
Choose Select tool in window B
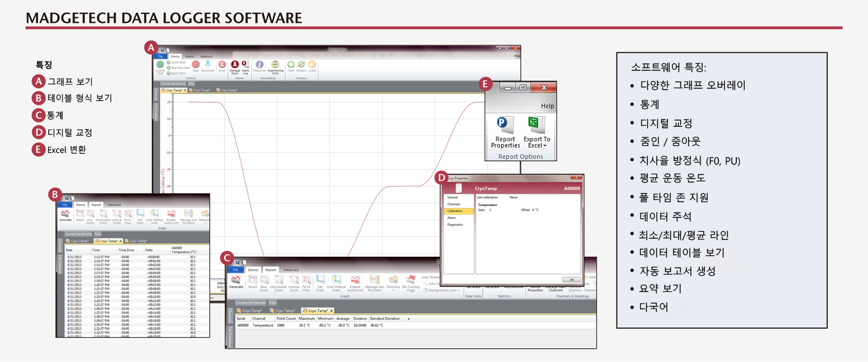[80, 217]
